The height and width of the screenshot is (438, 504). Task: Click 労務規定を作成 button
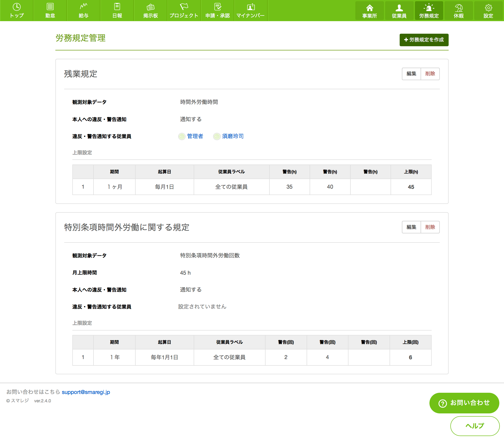tap(424, 40)
